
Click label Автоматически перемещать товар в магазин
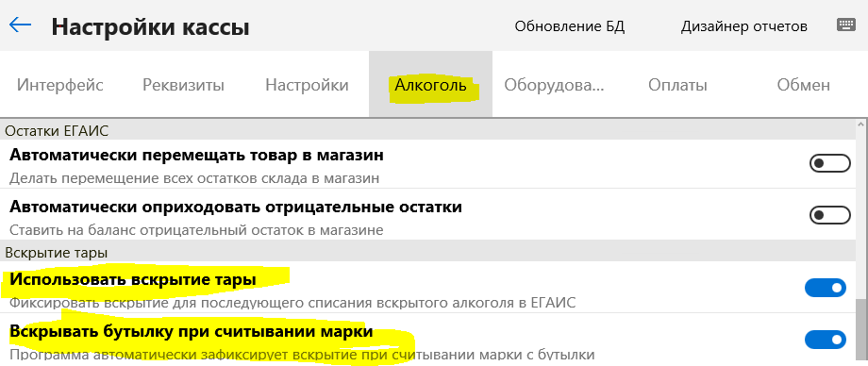[196, 156]
